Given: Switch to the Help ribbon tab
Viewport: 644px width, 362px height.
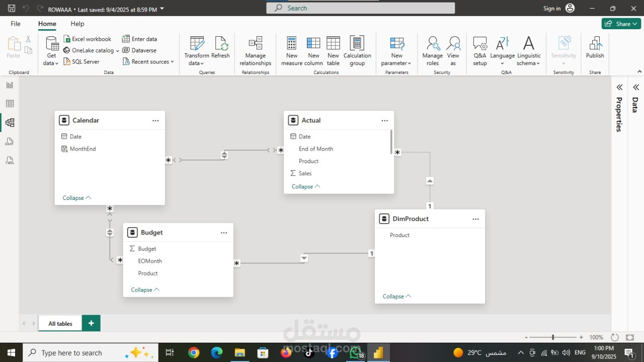Looking at the screenshot, I should 77,24.
